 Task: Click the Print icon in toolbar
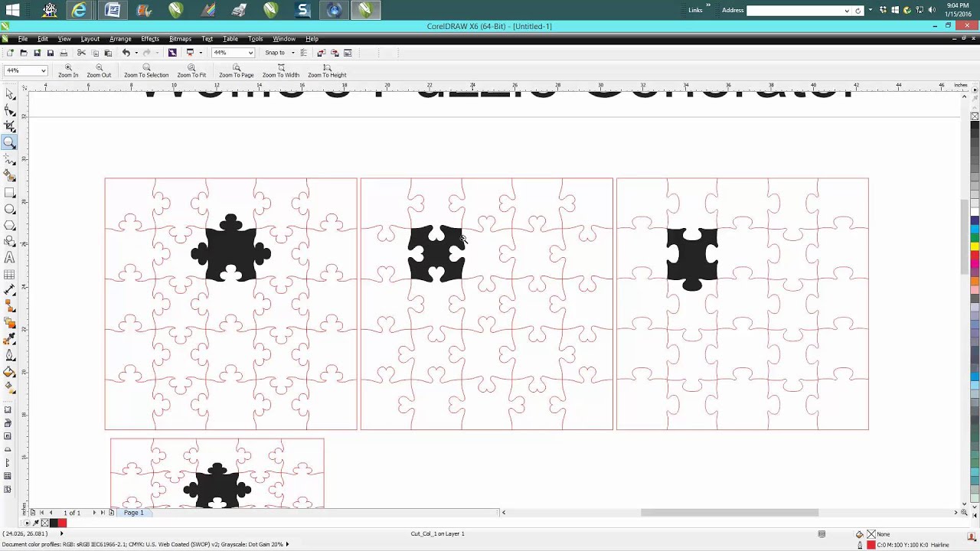pyautogui.click(x=64, y=53)
